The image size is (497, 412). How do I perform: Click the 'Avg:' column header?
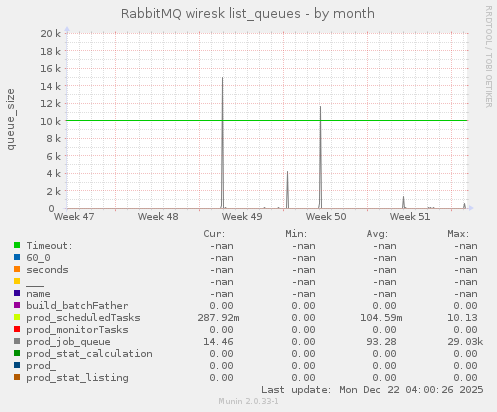tap(377, 234)
